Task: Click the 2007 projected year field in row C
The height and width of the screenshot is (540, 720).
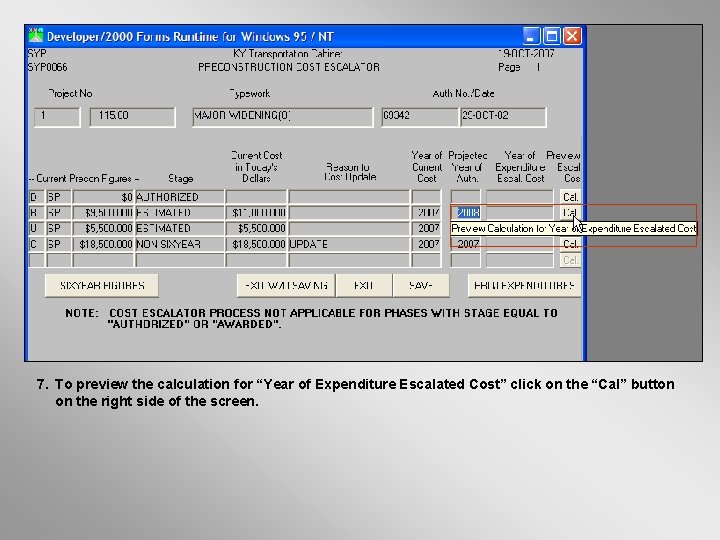Action: (x=466, y=244)
